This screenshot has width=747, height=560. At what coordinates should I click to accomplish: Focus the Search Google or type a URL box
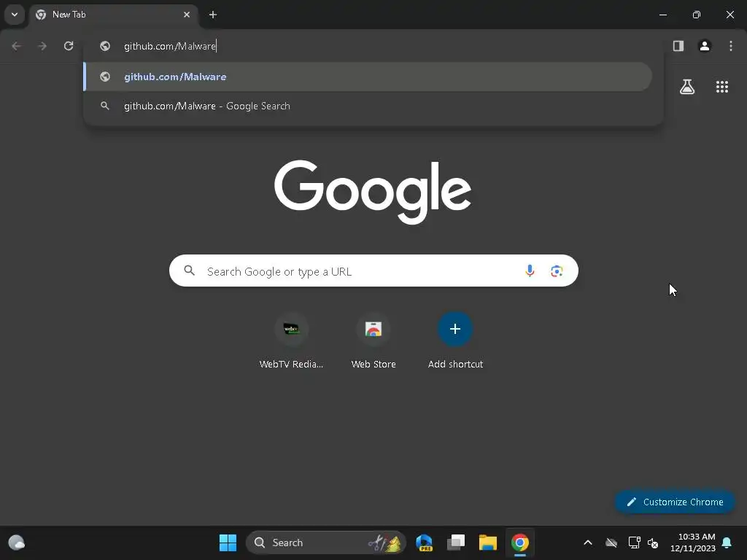click(x=373, y=271)
